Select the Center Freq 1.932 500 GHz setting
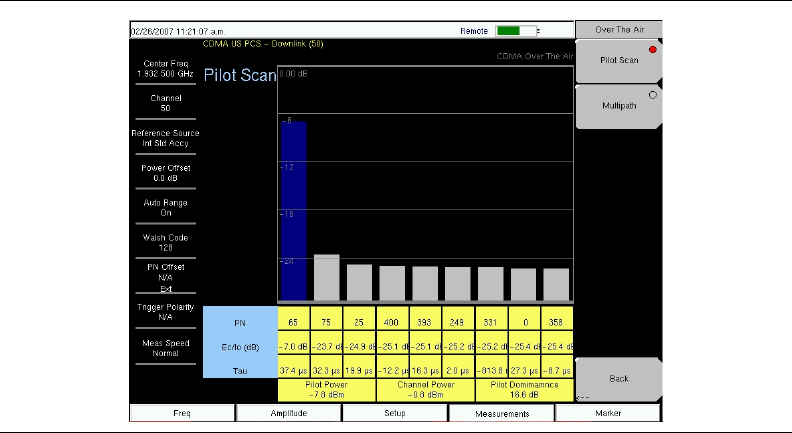Screen dimensions: 792x433 165,69
